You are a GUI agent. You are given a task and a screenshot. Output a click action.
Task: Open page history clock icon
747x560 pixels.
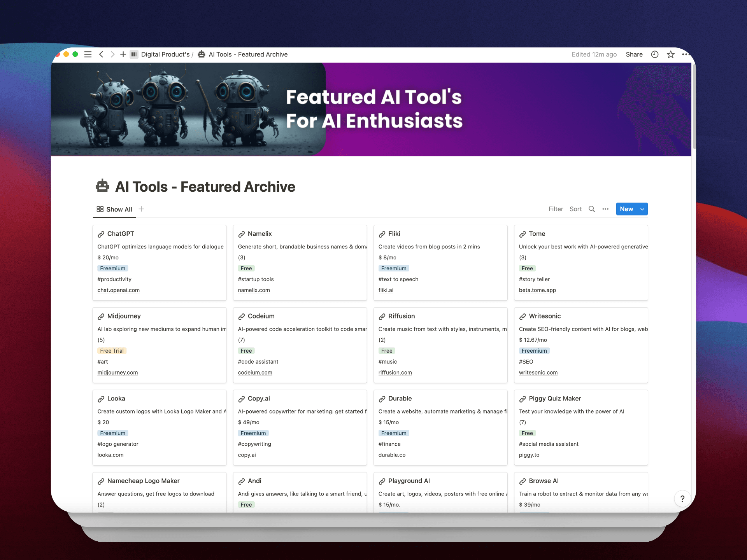(655, 54)
